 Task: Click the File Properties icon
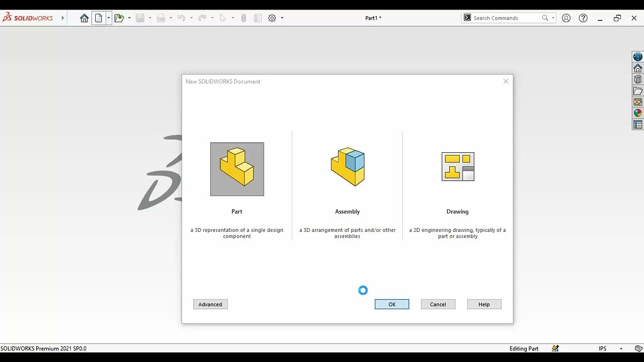(x=258, y=18)
